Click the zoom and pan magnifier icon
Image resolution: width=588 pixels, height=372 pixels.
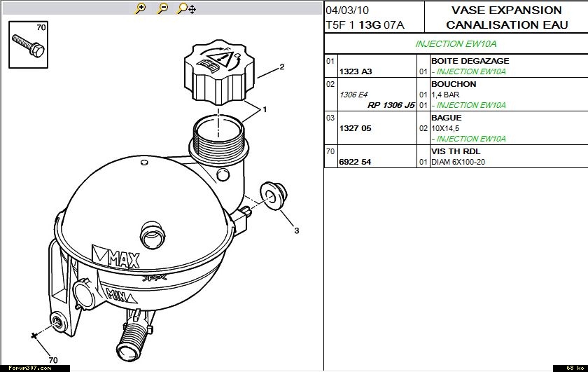[x=186, y=8]
